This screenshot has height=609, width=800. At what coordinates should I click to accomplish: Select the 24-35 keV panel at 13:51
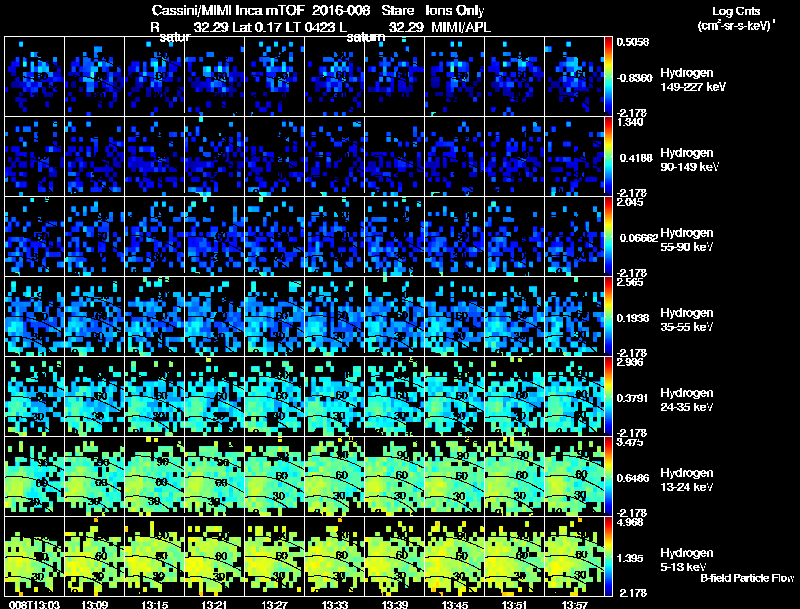[x=515, y=395]
